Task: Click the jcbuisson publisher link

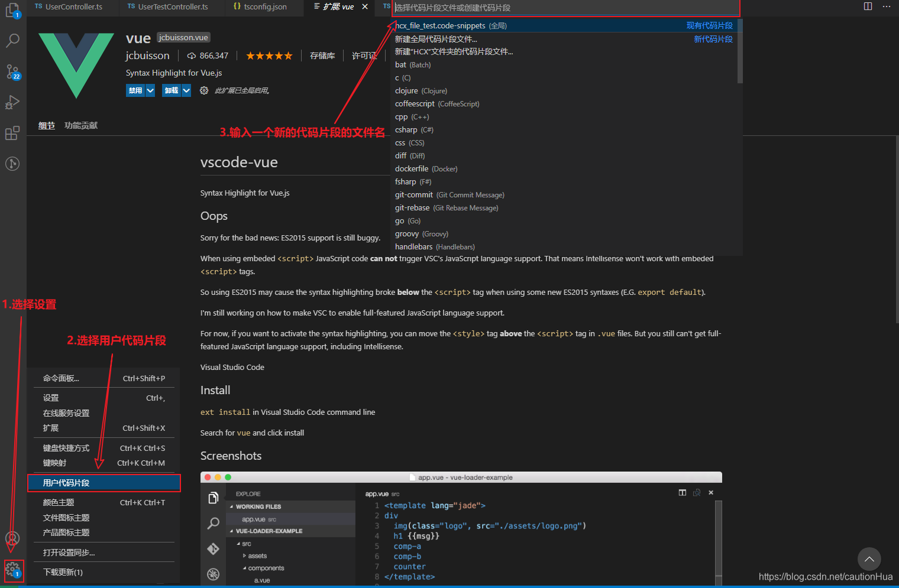Action: 147,56
